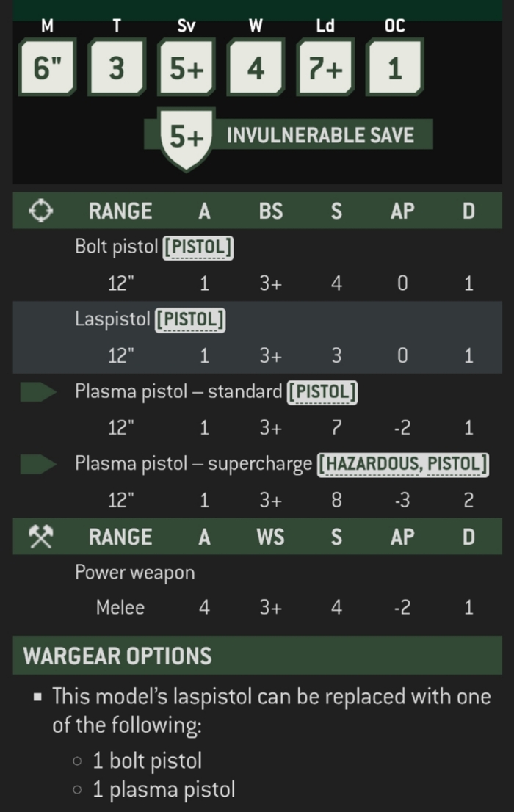Open PISTOL keyword on Bolt pistol

click(198, 247)
